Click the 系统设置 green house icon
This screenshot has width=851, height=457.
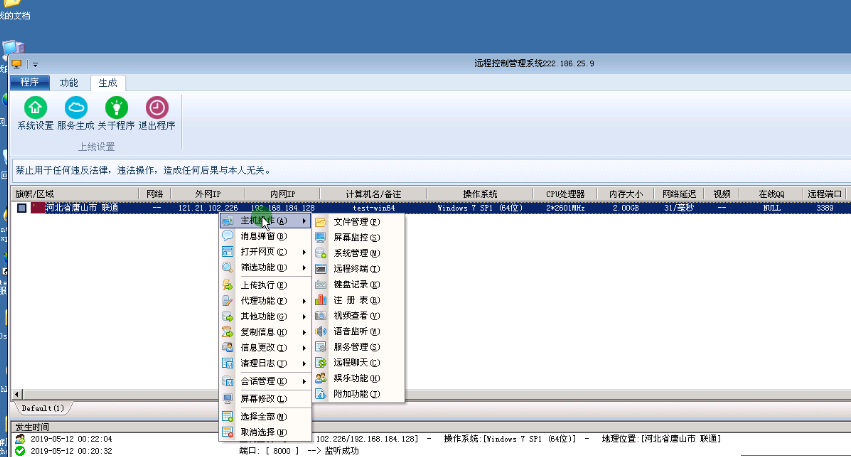point(35,108)
